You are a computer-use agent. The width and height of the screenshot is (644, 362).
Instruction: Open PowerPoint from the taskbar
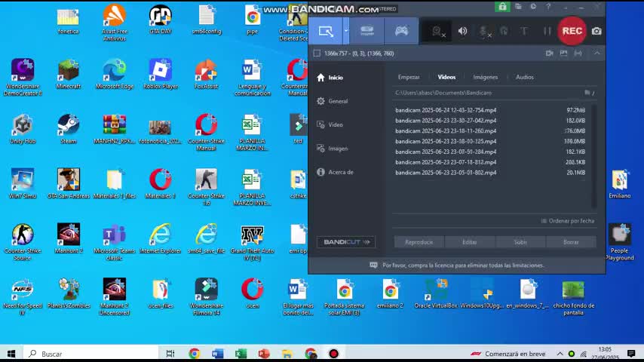click(264, 354)
